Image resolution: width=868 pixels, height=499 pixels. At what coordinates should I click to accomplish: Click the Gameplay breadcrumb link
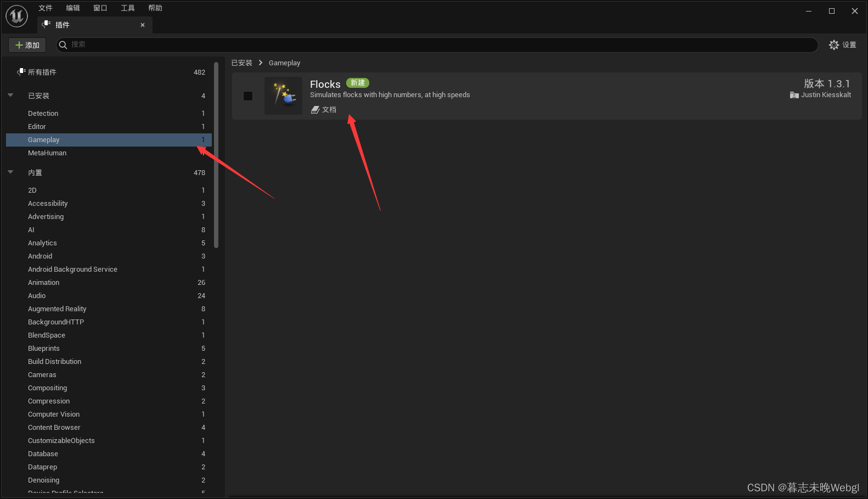pos(284,63)
